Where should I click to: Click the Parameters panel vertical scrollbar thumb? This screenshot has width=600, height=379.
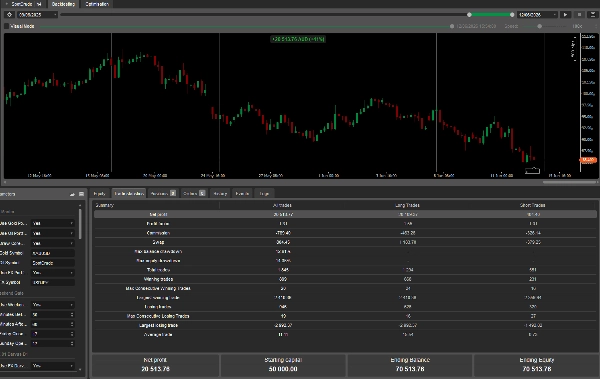pos(80,224)
